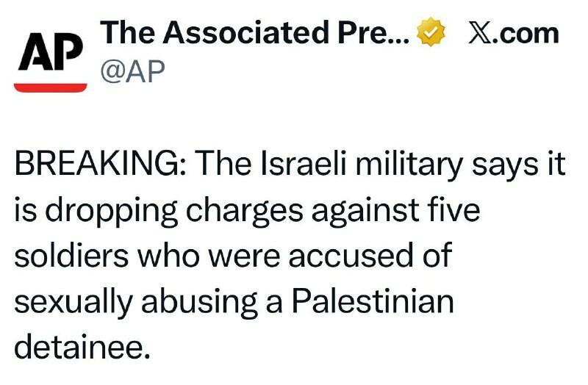Screen dimensions: 588x385
Task: Open the AP profile avatar logo
Action: click(51, 55)
